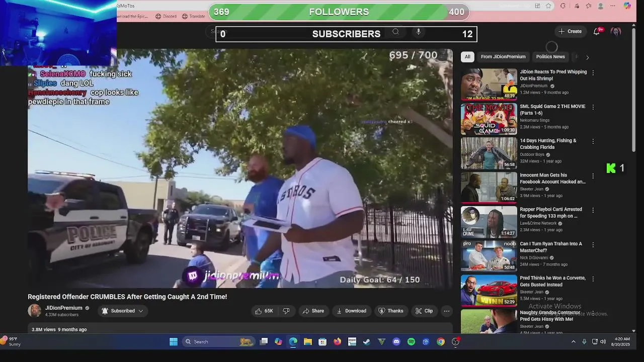
Task: Open Discord from the taskbar
Action: click(396, 342)
